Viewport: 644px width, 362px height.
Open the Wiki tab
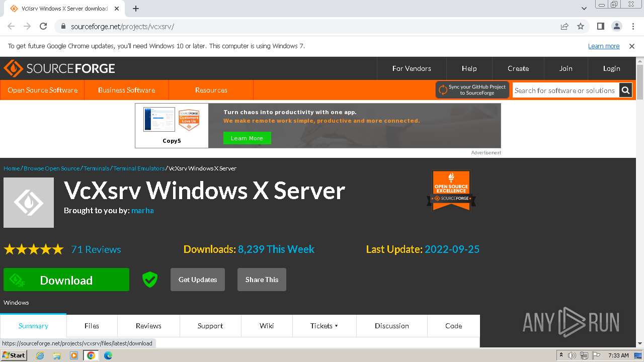click(267, 326)
